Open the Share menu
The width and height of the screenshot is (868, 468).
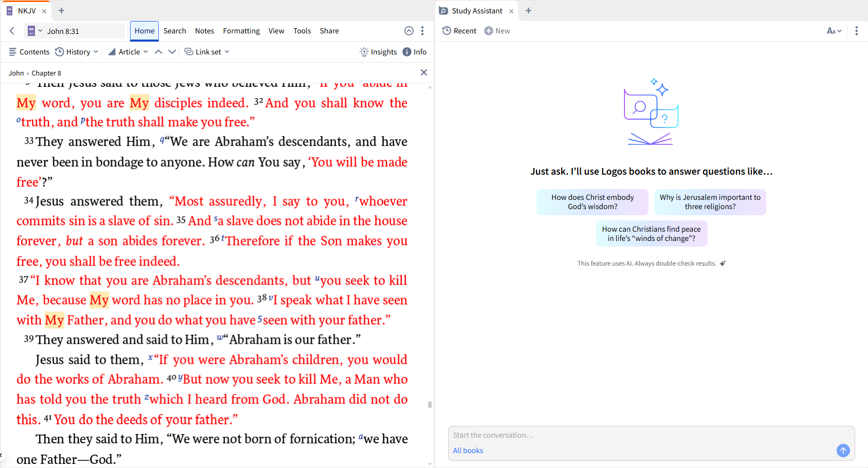[x=329, y=31]
